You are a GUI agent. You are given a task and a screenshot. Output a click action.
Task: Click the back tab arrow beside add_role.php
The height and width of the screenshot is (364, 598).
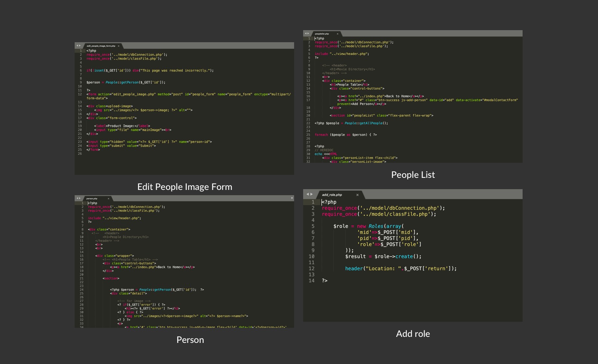coord(308,194)
